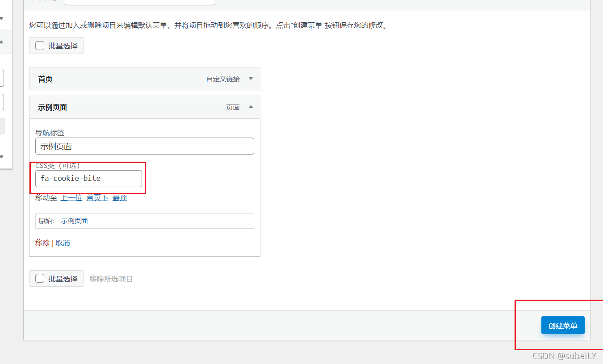Open the original 示例页面 link
The width and height of the screenshot is (603, 364).
pos(74,221)
